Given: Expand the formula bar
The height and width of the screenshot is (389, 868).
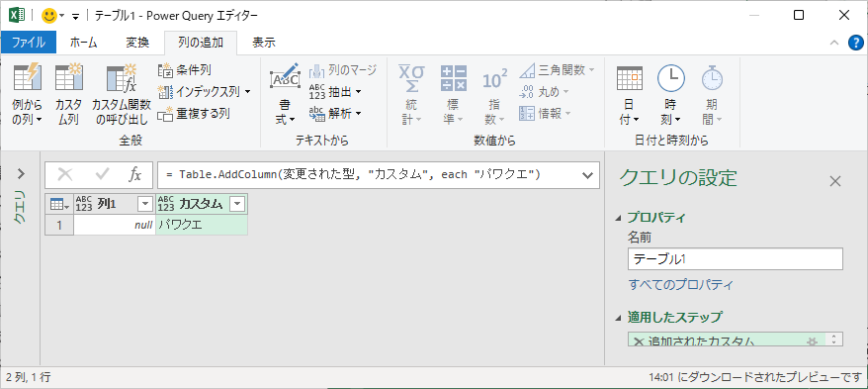Looking at the screenshot, I should 587,175.
